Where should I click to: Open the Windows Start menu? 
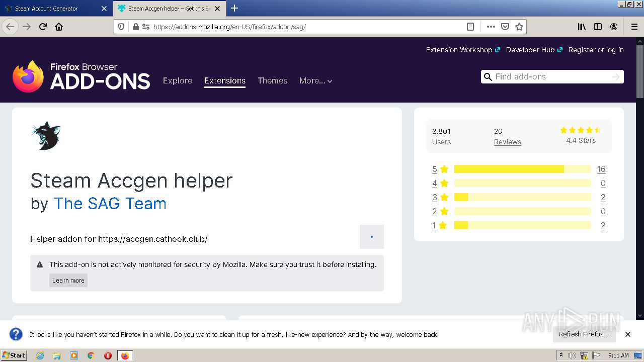tap(14, 355)
